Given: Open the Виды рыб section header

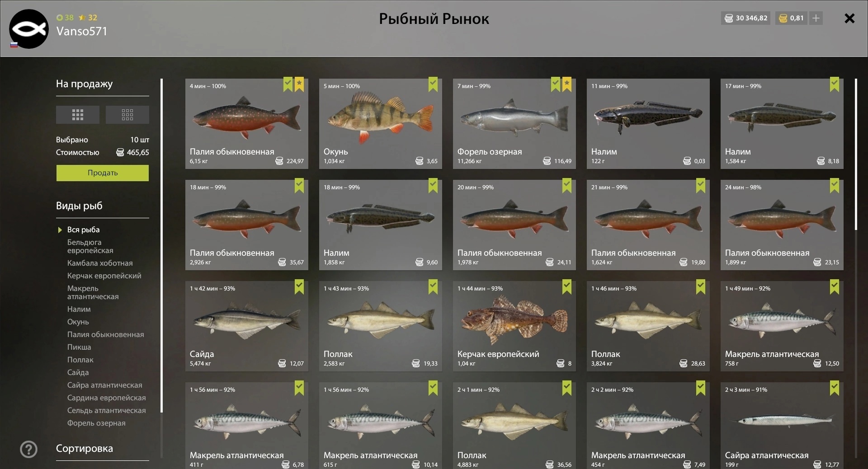Looking at the screenshot, I should tap(79, 206).
